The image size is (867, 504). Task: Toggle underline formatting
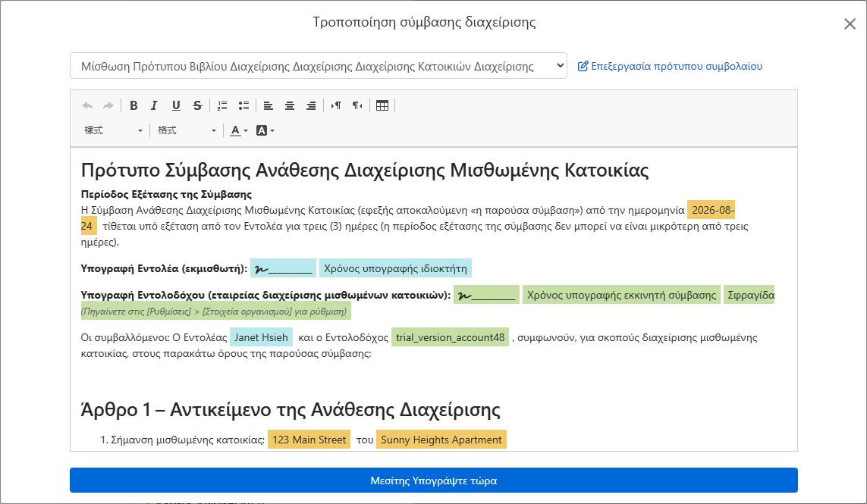tap(176, 105)
